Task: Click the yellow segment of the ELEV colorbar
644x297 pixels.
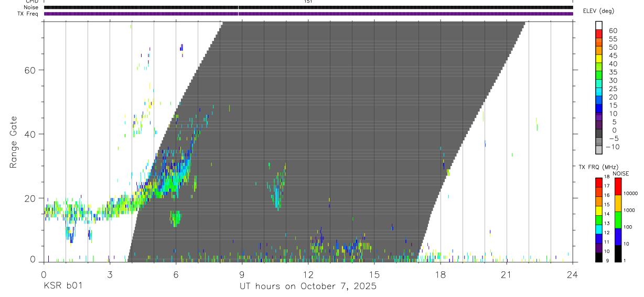Action: (x=599, y=59)
